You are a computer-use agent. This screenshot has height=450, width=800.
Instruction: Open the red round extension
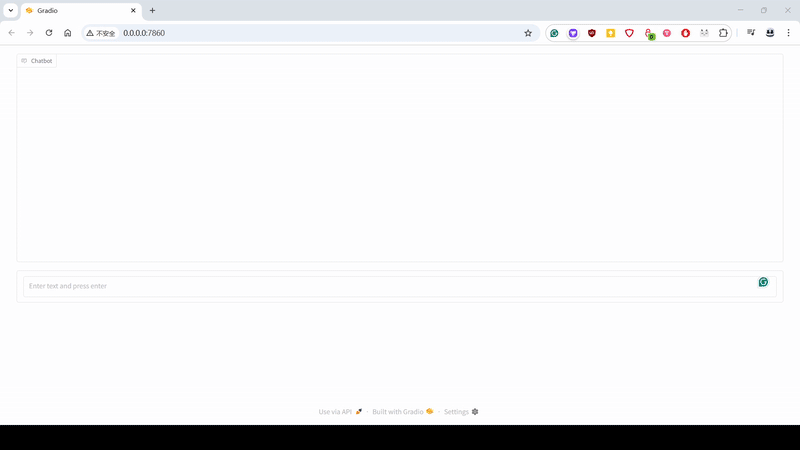pos(686,33)
